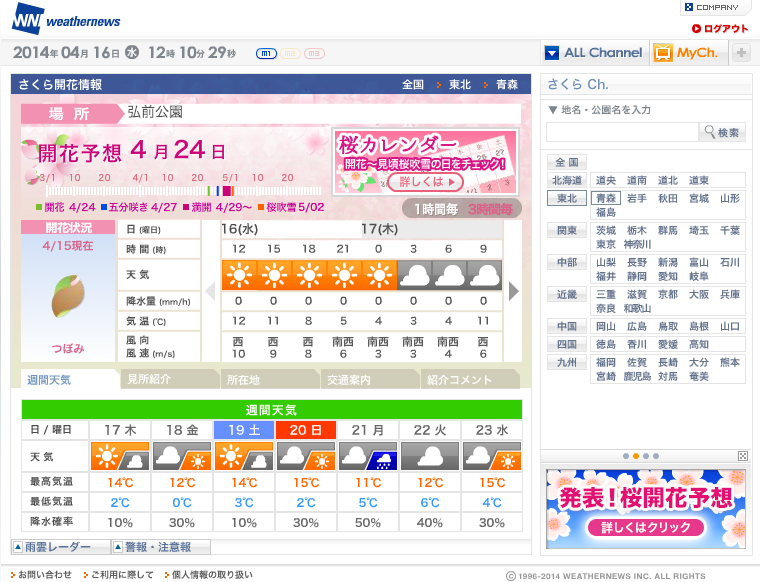The height and width of the screenshot is (582, 760).
Task: Click the plus add channel button
Action: (741, 52)
